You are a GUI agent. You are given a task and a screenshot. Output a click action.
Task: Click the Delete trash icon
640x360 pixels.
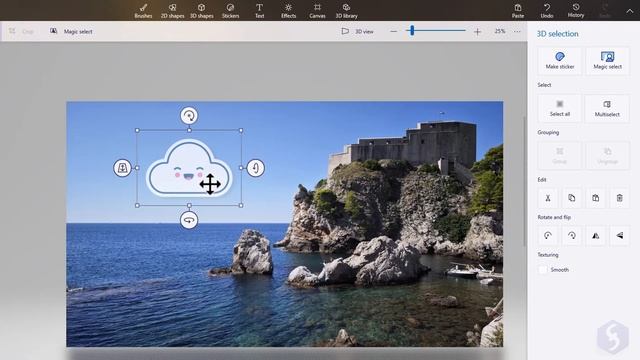tap(620, 198)
